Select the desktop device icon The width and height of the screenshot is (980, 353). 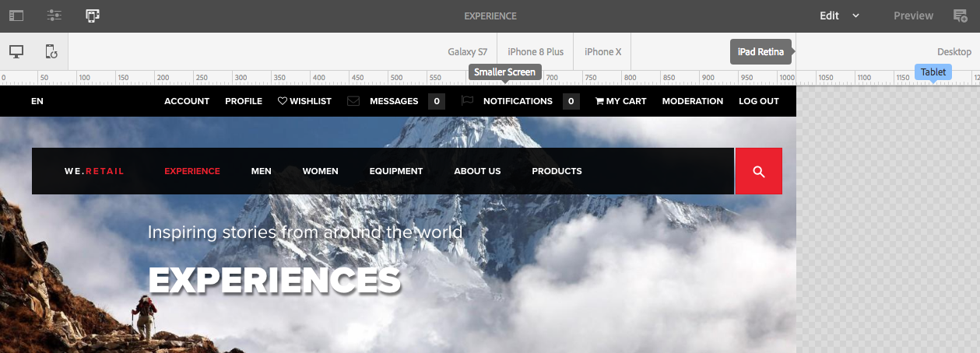pos(16,52)
